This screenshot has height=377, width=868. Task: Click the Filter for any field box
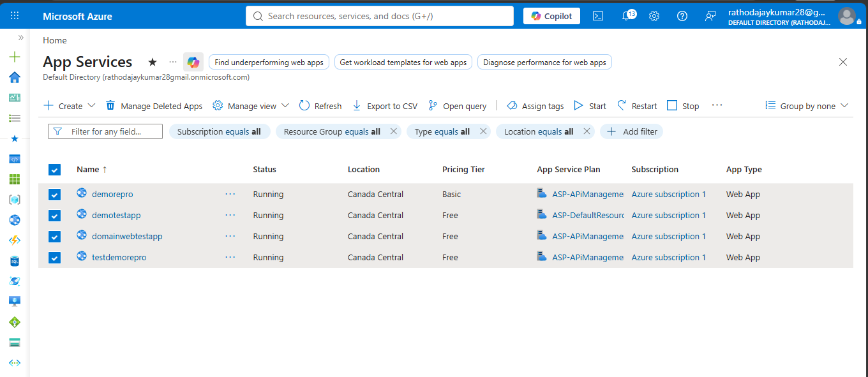(x=105, y=131)
